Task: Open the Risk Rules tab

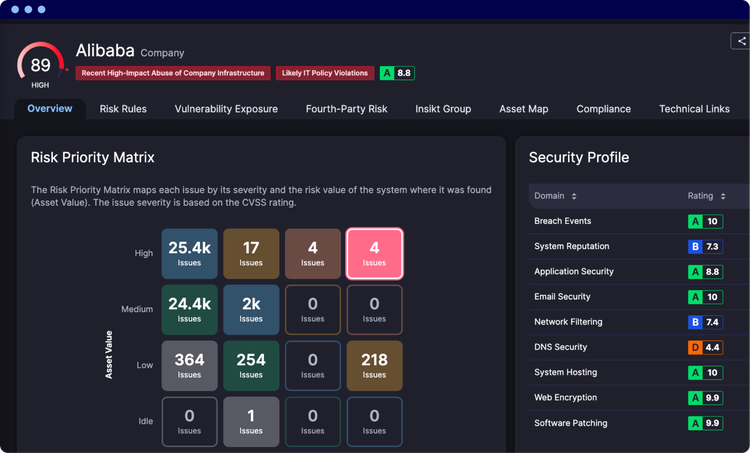Action: (123, 109)
